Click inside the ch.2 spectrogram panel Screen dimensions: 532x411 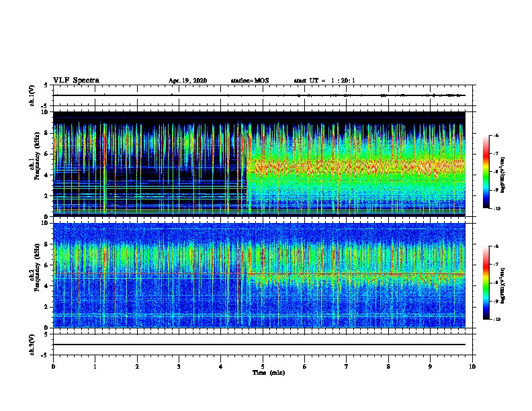(259, 275)
